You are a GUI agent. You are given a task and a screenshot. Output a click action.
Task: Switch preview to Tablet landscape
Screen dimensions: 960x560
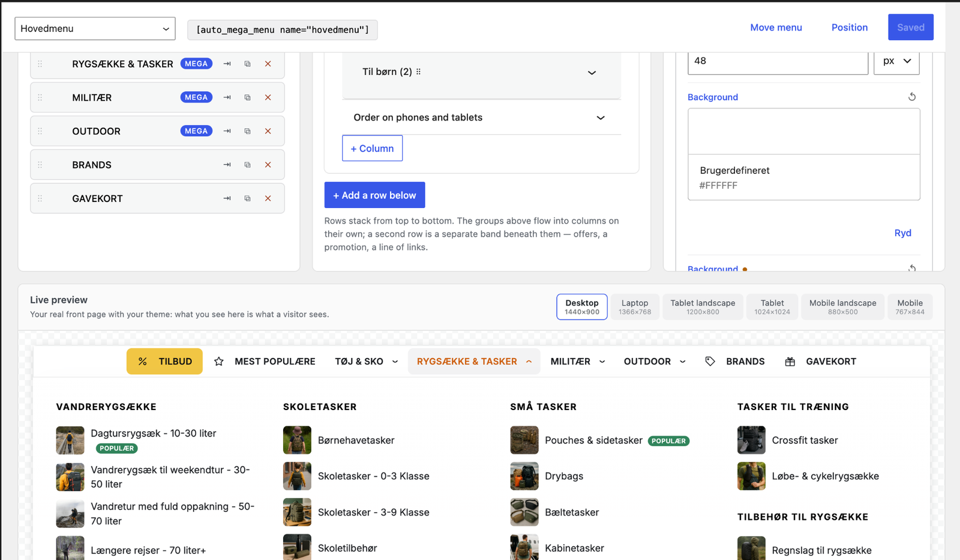tap(703, 306)
